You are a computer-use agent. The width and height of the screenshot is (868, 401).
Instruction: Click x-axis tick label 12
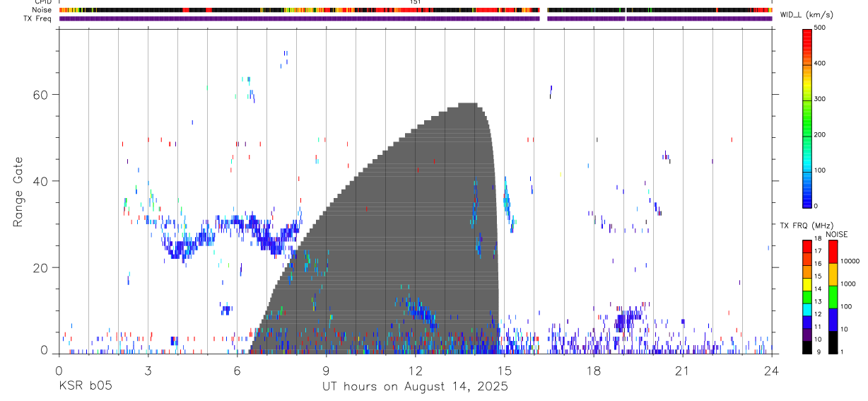(x=415, y=370)
